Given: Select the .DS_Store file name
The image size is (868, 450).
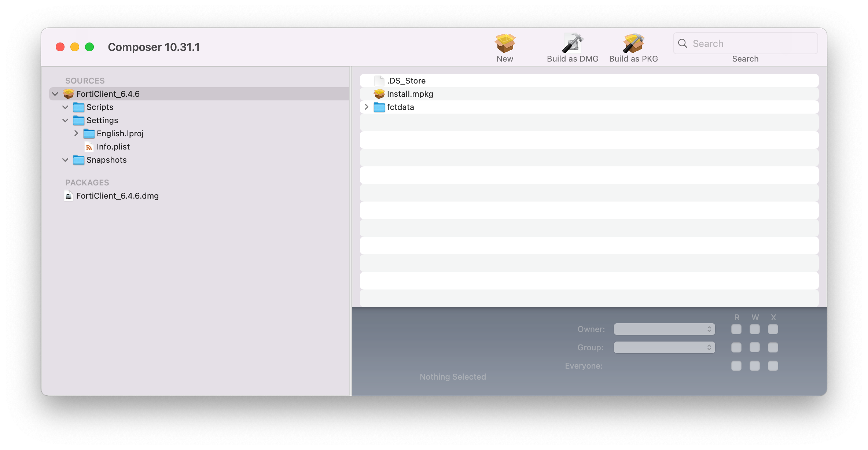Looking at the screenshot, I should pos(406,81).
